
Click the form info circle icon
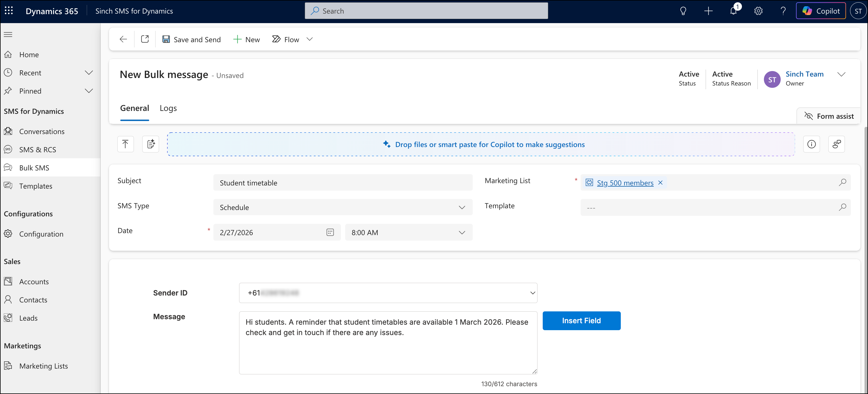(x=811, y=144)
